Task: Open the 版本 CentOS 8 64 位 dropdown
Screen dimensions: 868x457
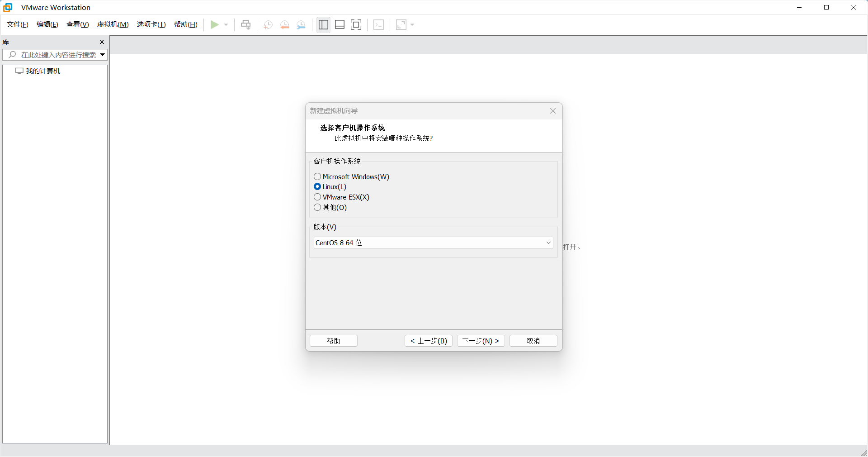Action: 434,243
